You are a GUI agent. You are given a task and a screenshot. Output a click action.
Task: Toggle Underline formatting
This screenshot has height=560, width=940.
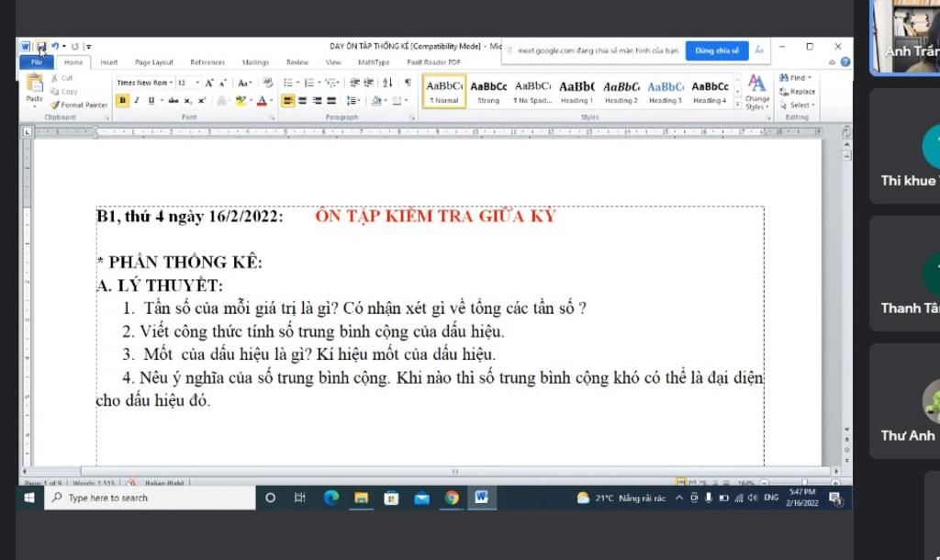151,101
